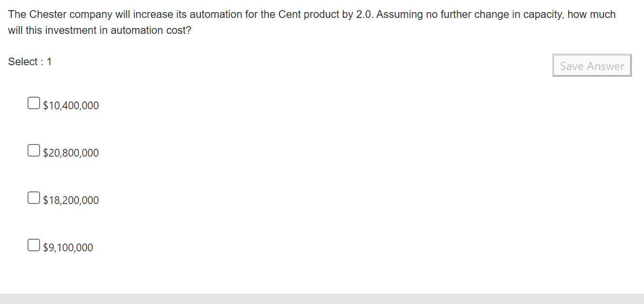Select the checkbox beside $18,200,000
The image size is (644, 304).
33,198
